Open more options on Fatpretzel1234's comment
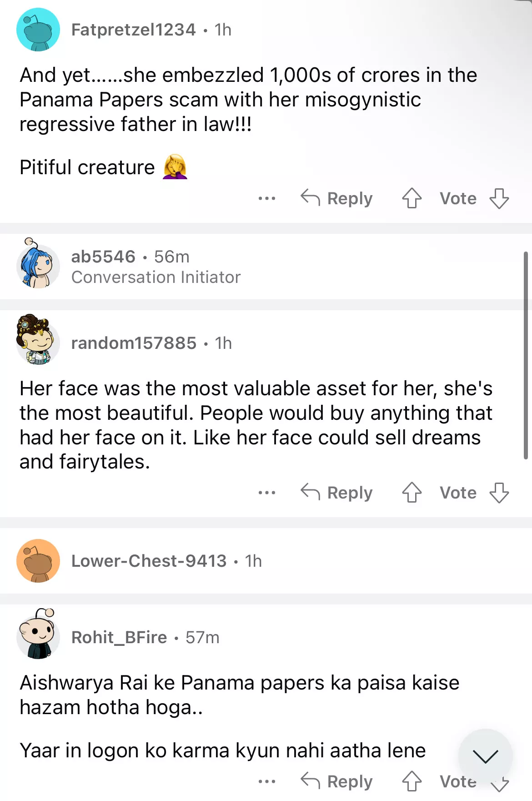This screenshot has width=532, height=801. coord(266,198)
